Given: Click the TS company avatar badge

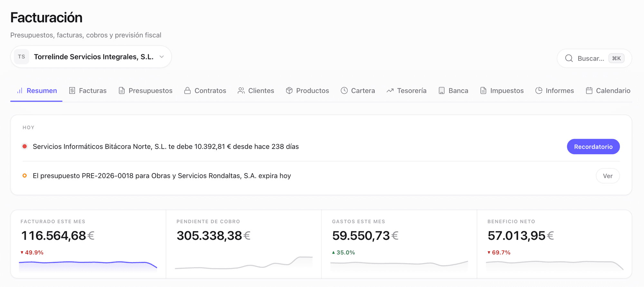Looking at the screenshot, I should (22, 57).
